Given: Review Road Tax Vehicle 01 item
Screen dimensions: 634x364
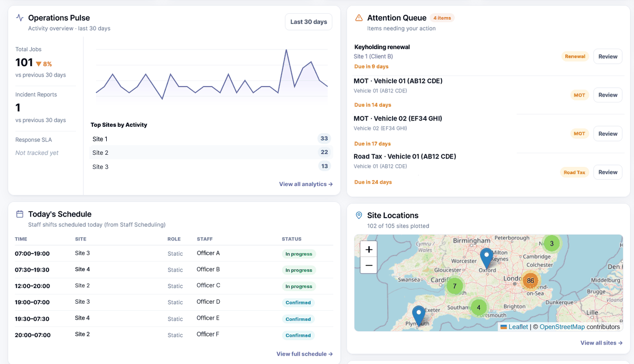Looking at the screenshot, I should click(x=608, y=172).
